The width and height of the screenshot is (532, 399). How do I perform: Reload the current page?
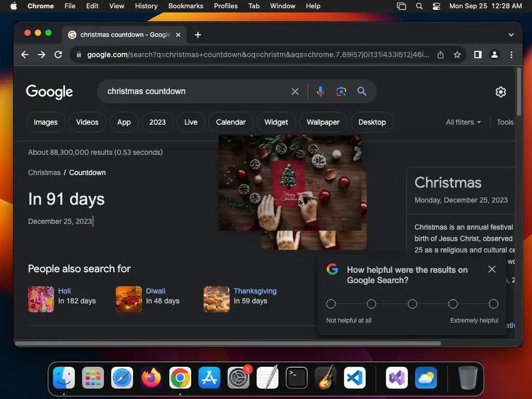click(58, 55)
